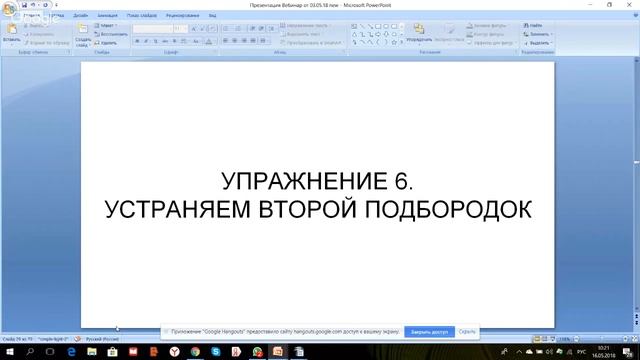The image size is (640, 360).
Task: Select the oval shape in gallery
Action: point(386,27)
